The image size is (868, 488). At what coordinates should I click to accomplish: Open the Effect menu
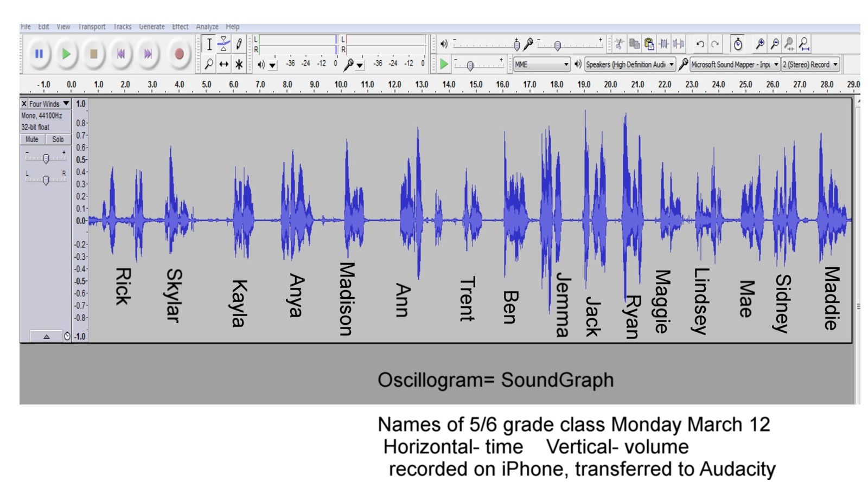180,27
